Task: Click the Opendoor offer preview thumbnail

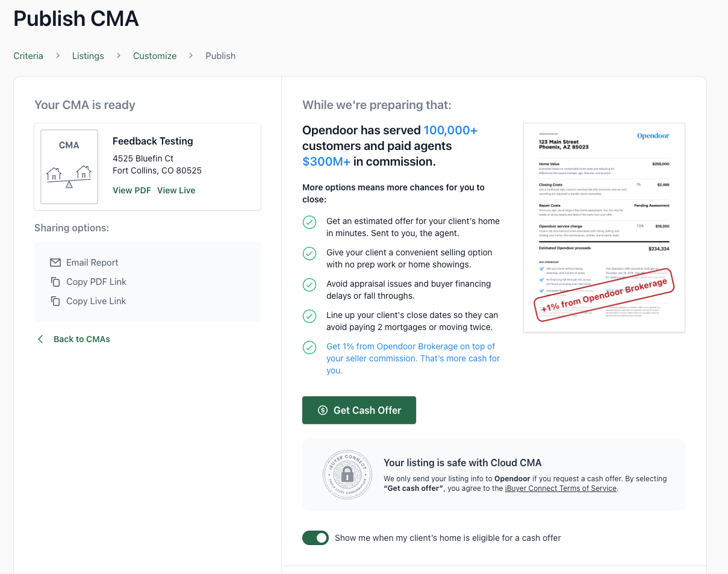Action: [x=603, y=227]
